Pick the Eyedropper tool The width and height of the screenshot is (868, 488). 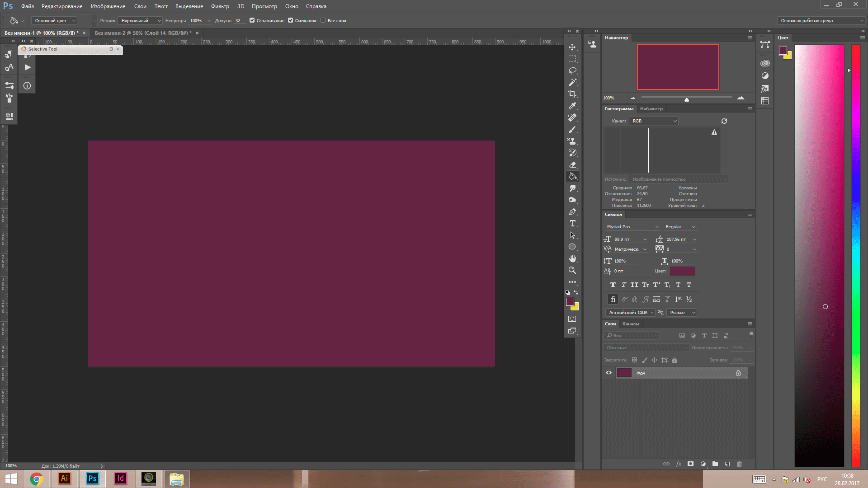[572, 106]
